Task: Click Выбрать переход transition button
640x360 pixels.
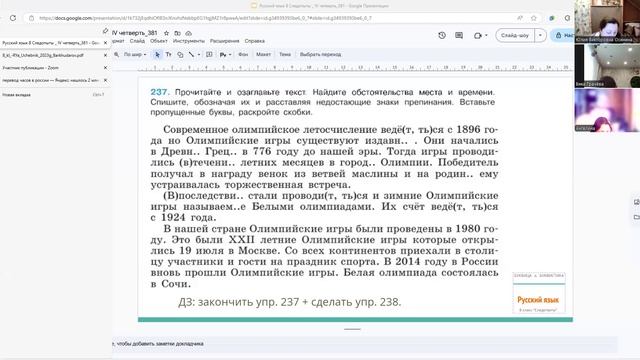Action: [320, 54]
